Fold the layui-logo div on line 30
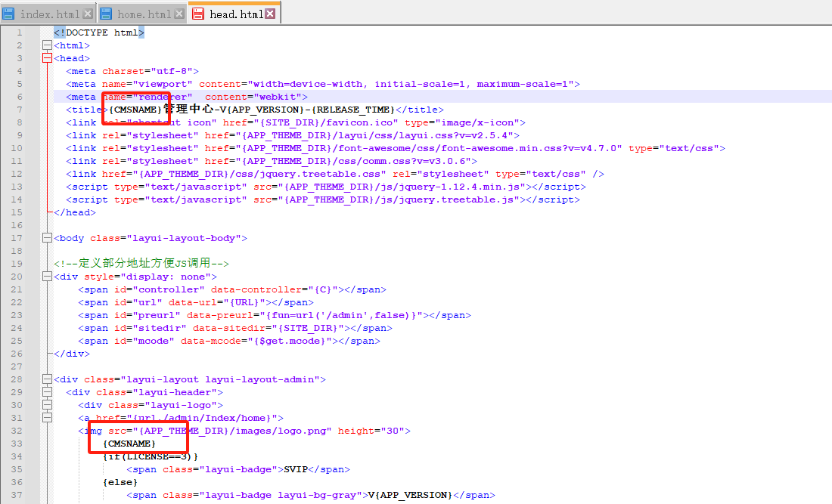This screenshot has width=832, height=504. (47, 405)
